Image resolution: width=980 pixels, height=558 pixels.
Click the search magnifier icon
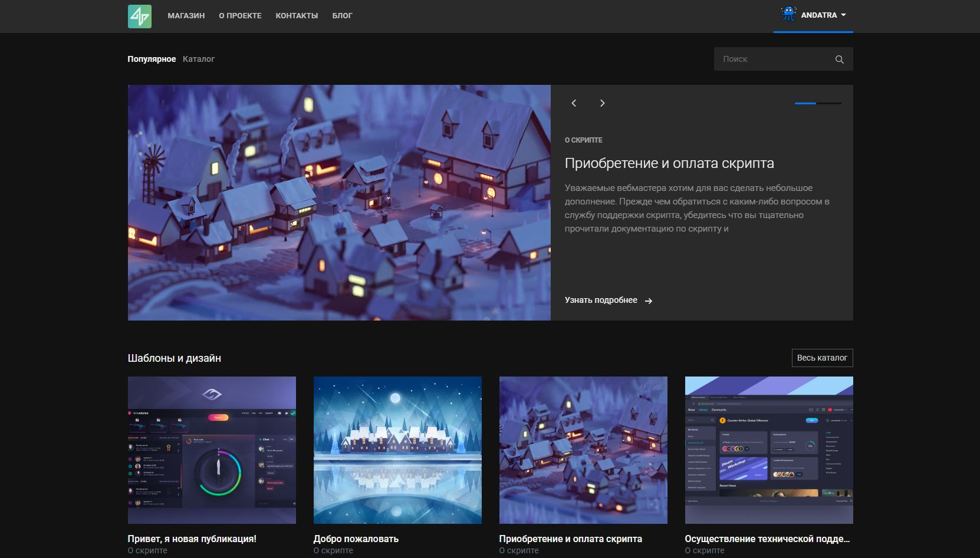click(840, 60)
